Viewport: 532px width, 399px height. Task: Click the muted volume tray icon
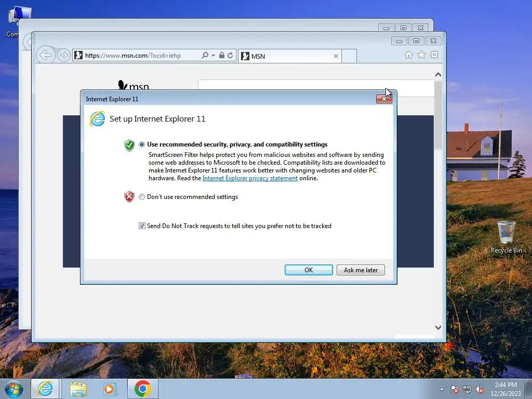coord(480,389)
